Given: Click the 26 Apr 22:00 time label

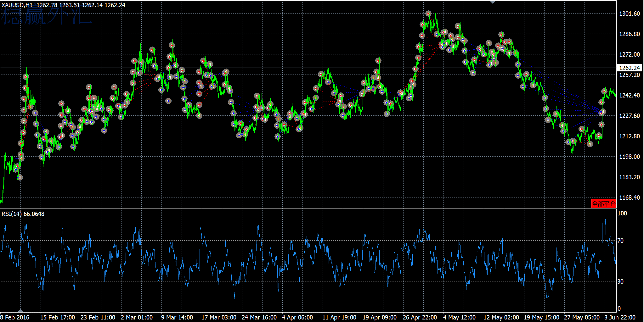Looking at the screenshot, I should (420, 317).
